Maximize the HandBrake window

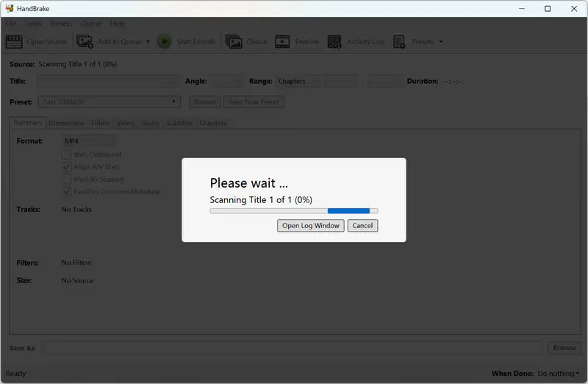(x=548, y=8)
